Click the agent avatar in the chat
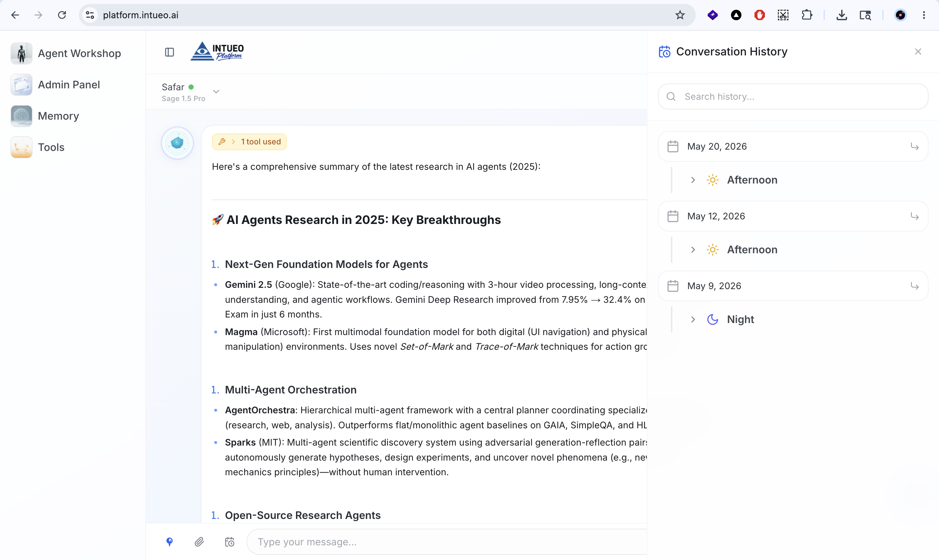The width and height of the screenshot is (939, 560). [x=177, y=143]
